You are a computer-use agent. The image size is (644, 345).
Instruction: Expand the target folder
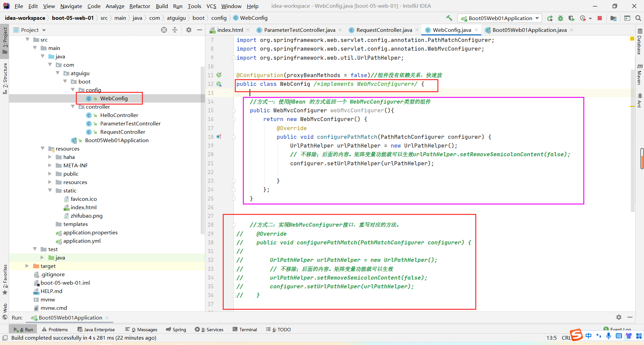27,266
